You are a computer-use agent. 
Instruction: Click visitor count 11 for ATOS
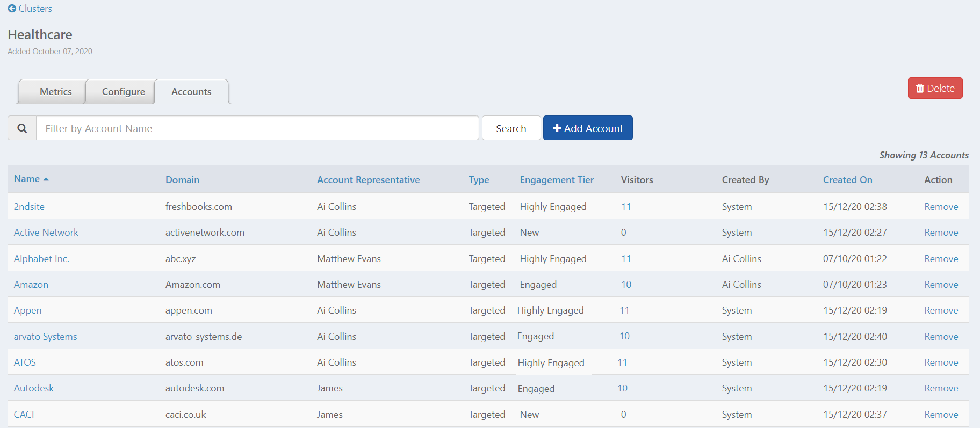(622, 362)
